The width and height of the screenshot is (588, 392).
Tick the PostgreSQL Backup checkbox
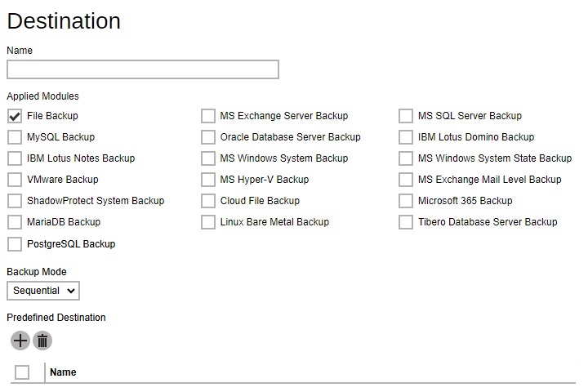tap(15, 244)
